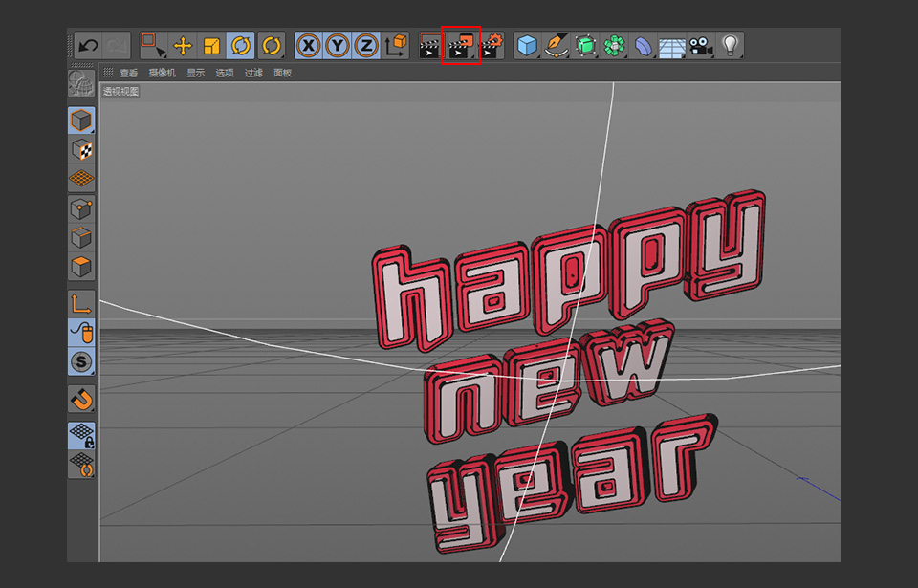Switch to Model mode cube

(81, 120)
